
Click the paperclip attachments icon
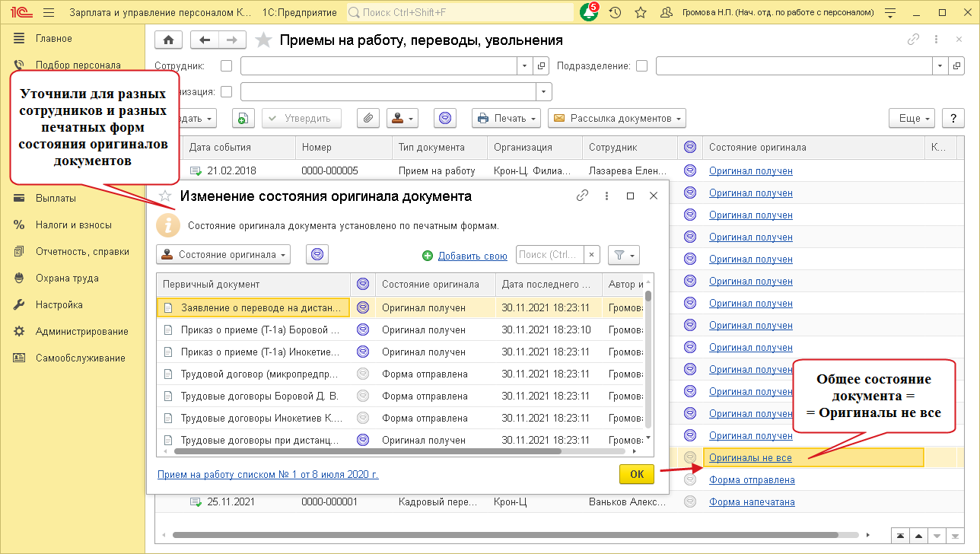pos(367,118)
